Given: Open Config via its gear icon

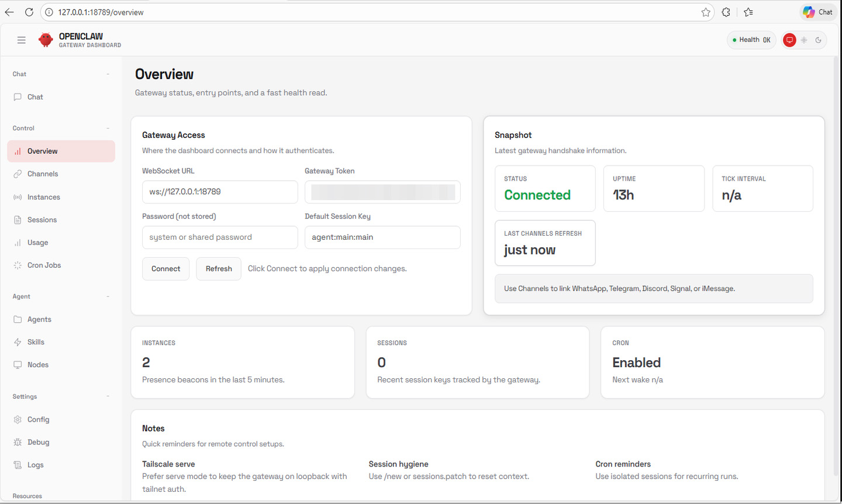Looking at the screenshot, I should [x=18, y=420].
